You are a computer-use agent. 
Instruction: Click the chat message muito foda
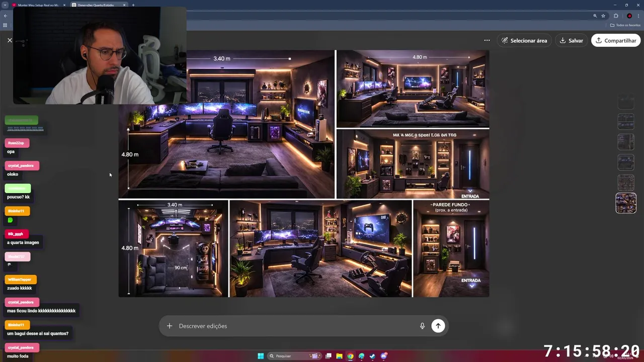tap(18, 356)
